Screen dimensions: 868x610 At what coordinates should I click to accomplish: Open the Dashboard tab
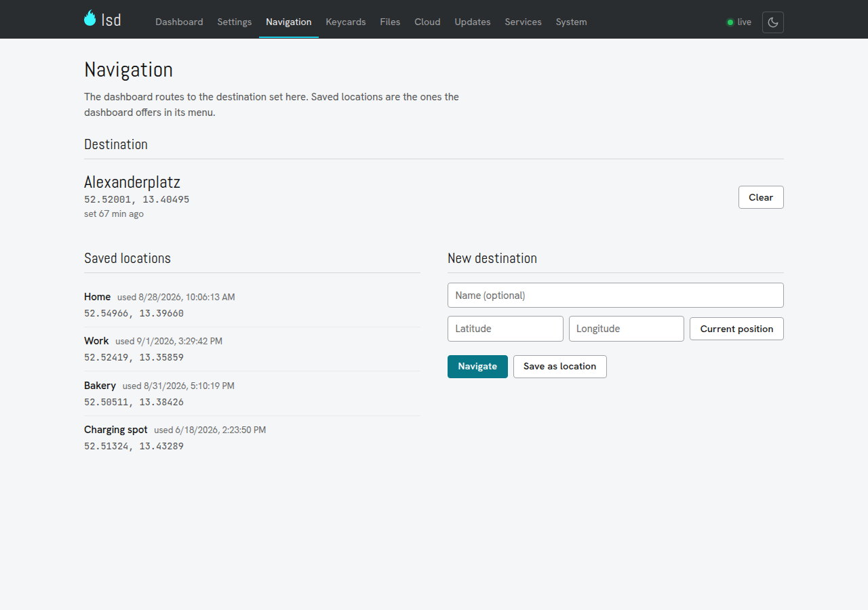pos(179,22)
